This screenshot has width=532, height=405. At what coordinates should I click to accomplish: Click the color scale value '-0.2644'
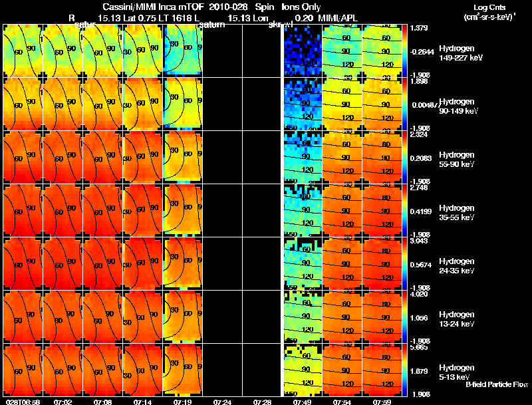click(422, 52)
